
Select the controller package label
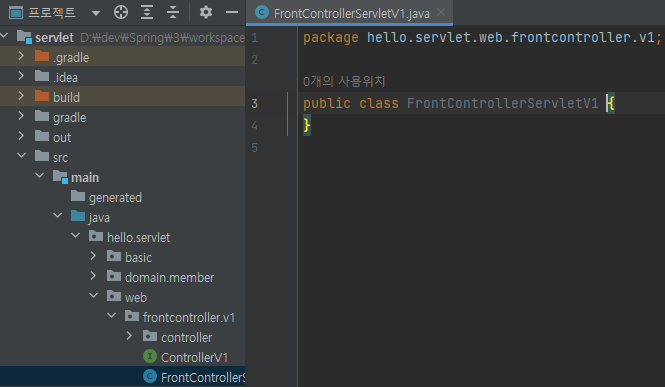click(187, 337)
